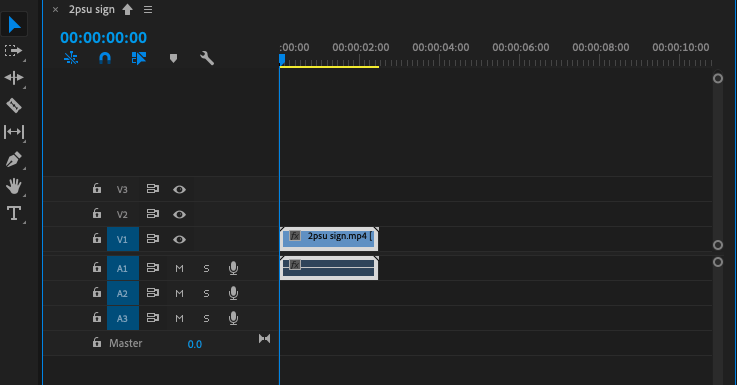The image size is (737, 385).
Task: Select the 2psu sign sequence tab
Action: 92,10
